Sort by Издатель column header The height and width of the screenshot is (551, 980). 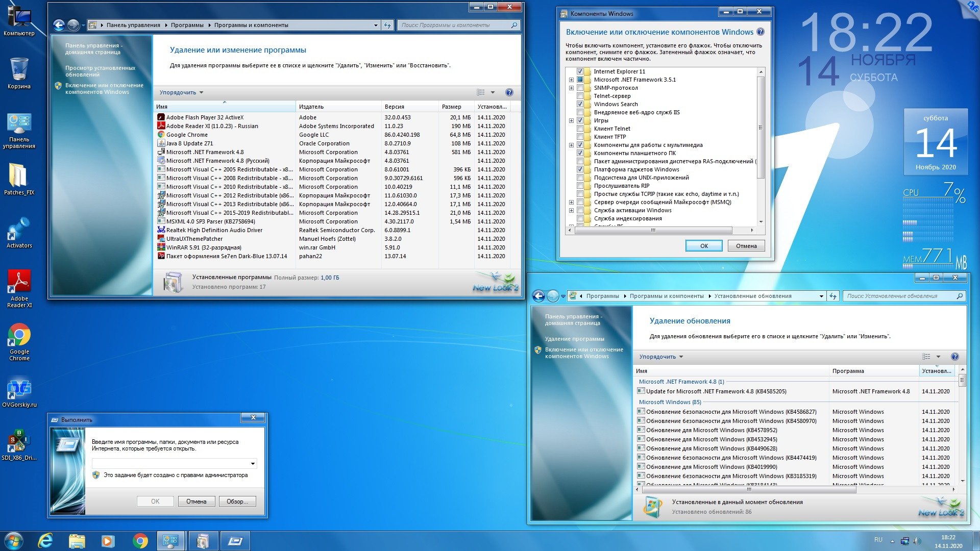point(338,107)
